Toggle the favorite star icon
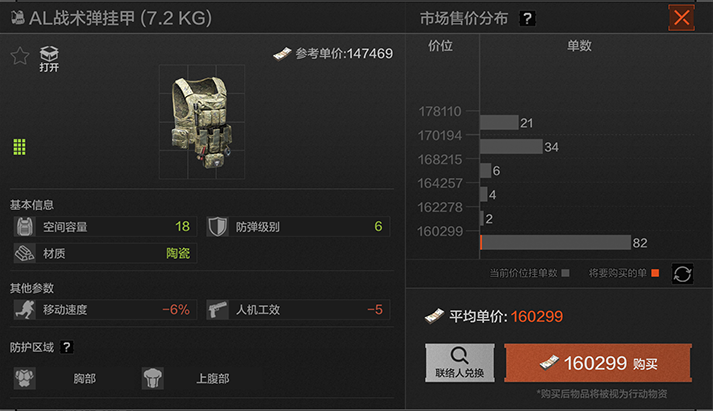This screenshot has height=411, width=713. [x=20, y=56]
